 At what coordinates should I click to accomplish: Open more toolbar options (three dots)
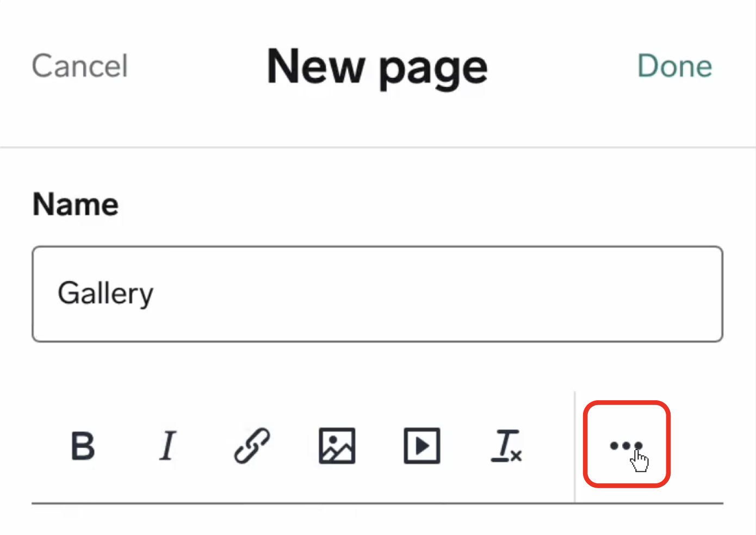tap(626, 445)
